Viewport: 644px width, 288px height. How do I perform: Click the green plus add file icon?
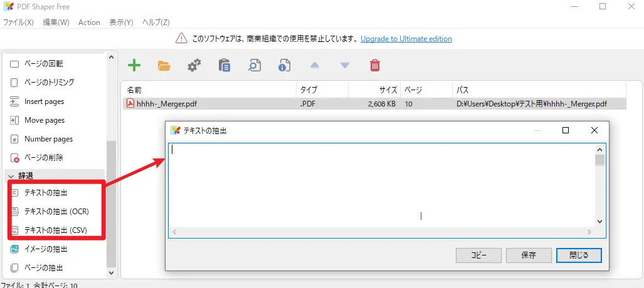[134, 65]
